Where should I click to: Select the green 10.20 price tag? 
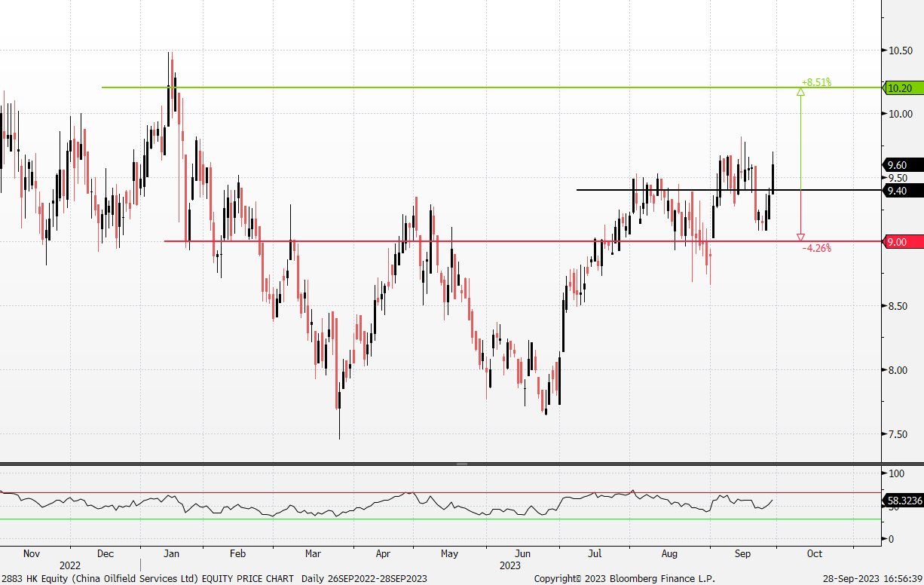pos(900,88)
